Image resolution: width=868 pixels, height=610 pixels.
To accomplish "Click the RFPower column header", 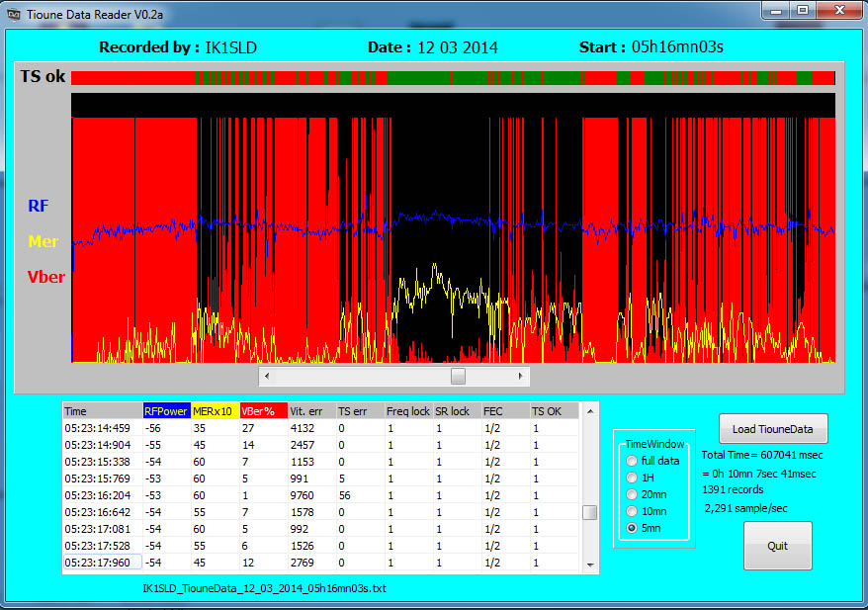I will 165,411.
